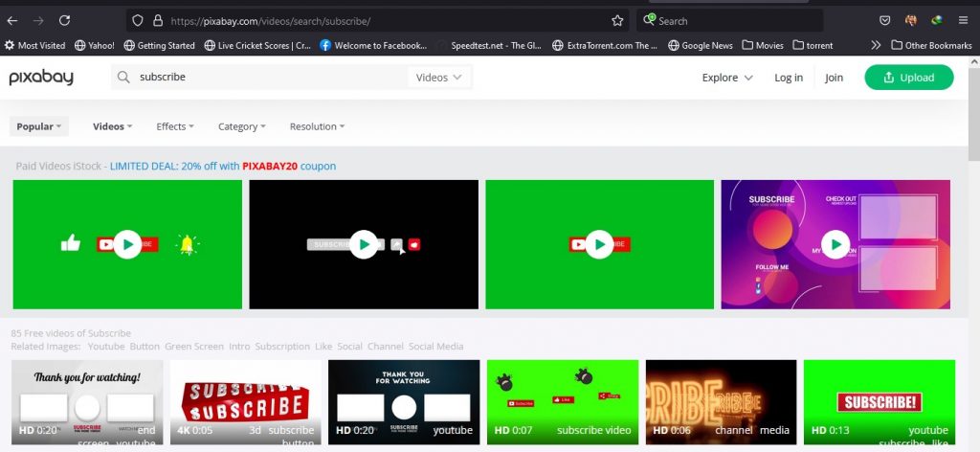
Task: Open Welcome to Facebook bookmark
Action: [x=374, y=45]
